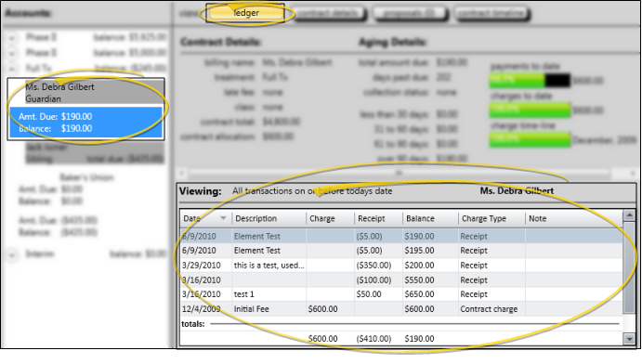Image resolution: width=642 pixels, height=364 pixels.
Task: Collapse the Full Tx account expander
Action: click(12, 69)
